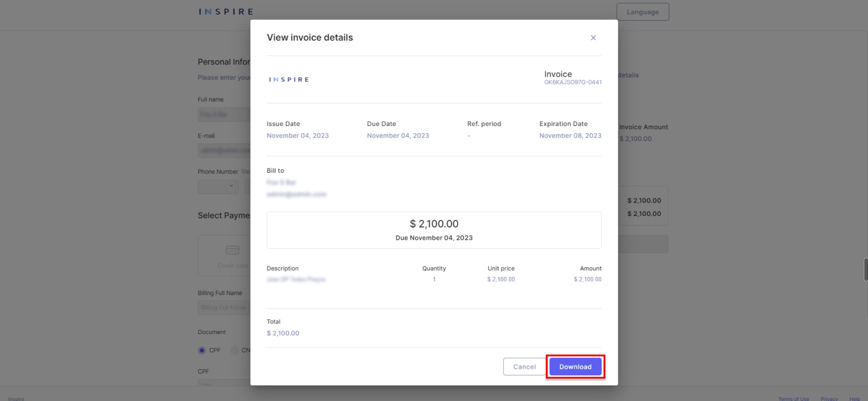Viewport: 868px width, 401px height.
Task: Open the phone country code dropdown
Action: [218, 186]
